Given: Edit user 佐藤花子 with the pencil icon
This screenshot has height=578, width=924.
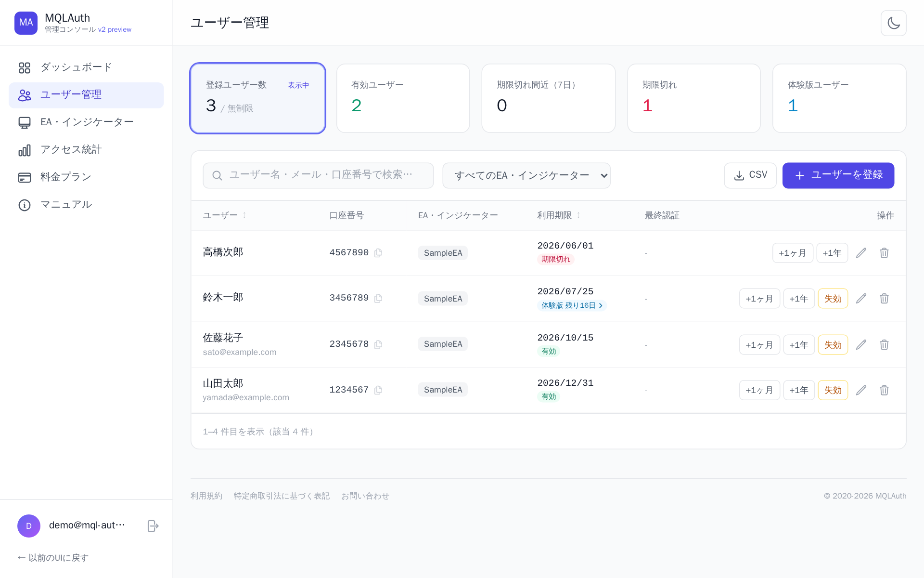Looking at the screenshot, I should coord(861,345).
